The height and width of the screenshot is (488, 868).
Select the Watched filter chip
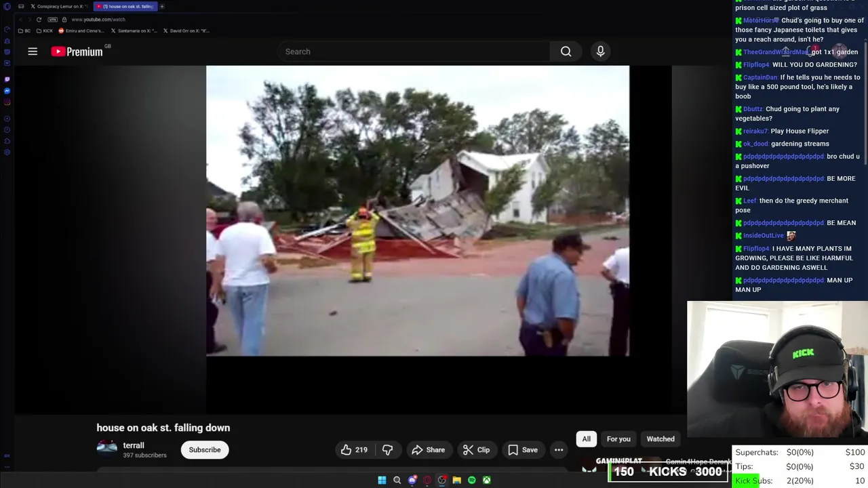pyautogui.click(x=660, y=439)
